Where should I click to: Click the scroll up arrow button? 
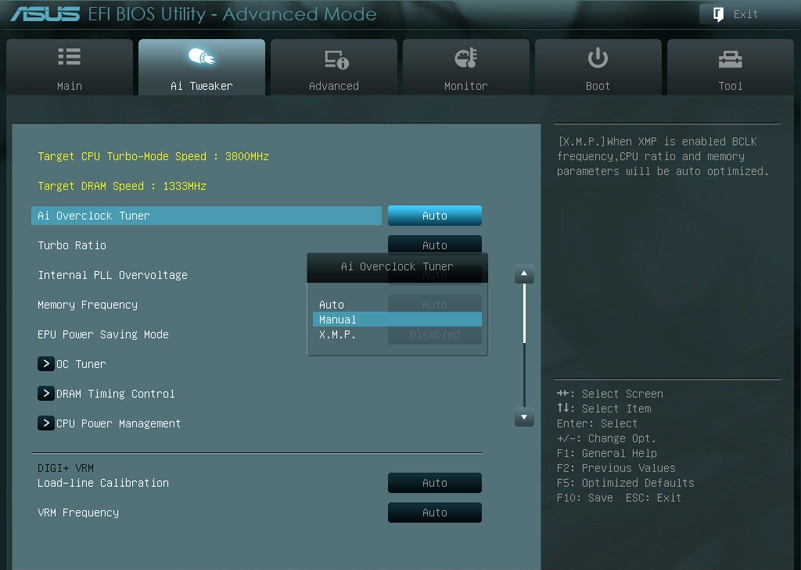tap(524, 274)
